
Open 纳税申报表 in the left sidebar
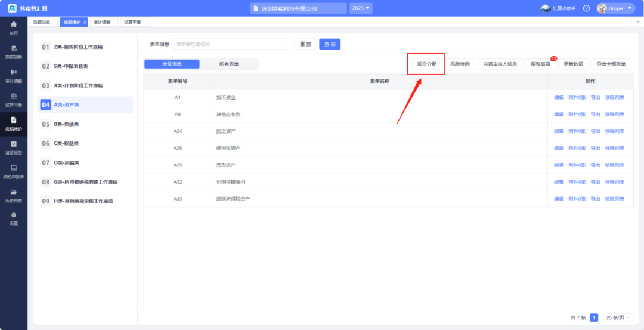[x=14, y=172]
